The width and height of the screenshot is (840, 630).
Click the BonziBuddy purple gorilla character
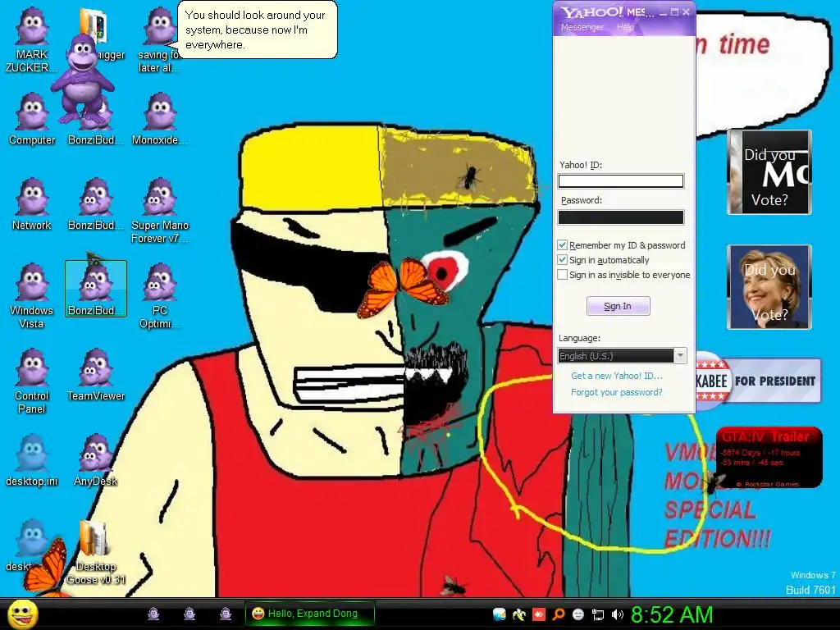[82, 80]
